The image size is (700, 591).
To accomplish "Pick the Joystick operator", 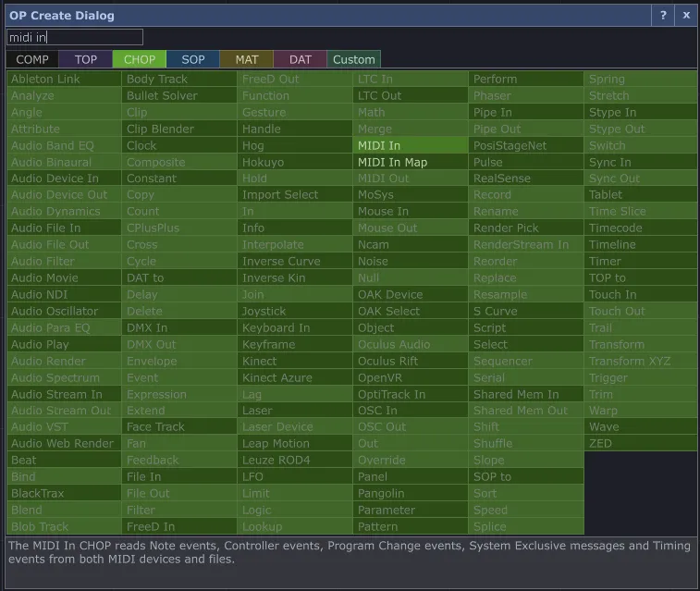I will coord(295,311).
